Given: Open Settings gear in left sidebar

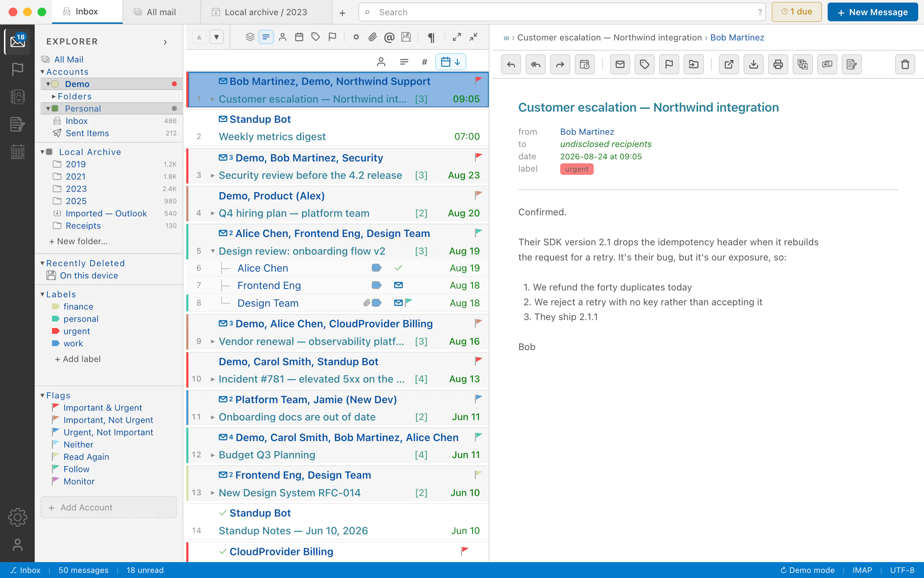Looking at the screenshot, I should pyautogui.click(x=17, y=517).
